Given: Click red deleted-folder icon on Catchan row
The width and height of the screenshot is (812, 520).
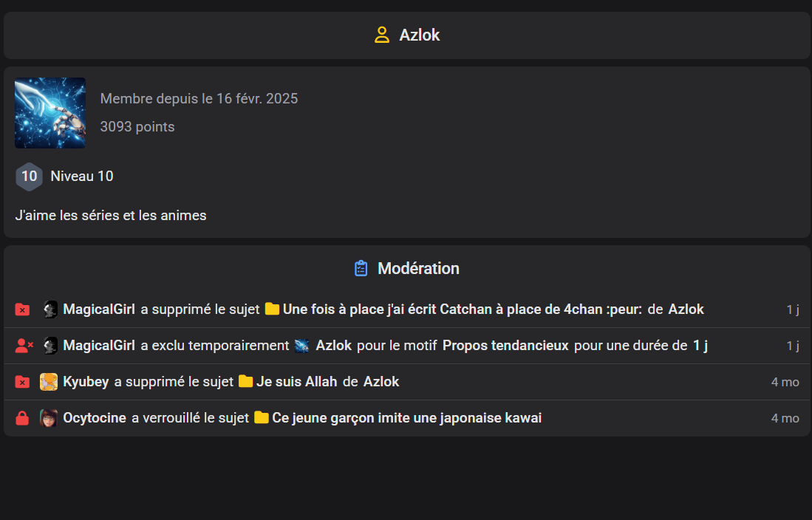Looking at the screenshot, I should click(x=22, y=309).
